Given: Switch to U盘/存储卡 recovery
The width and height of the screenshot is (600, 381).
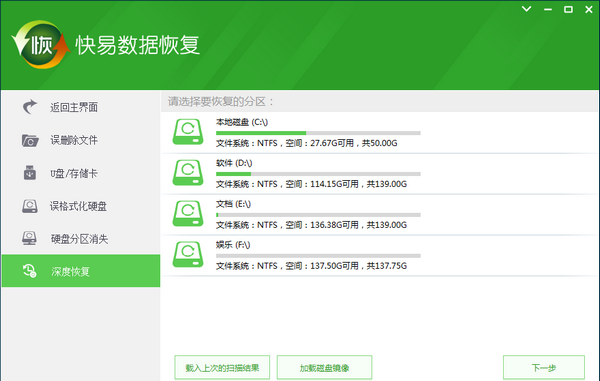Looking at the screenshot, I should 81,173.
